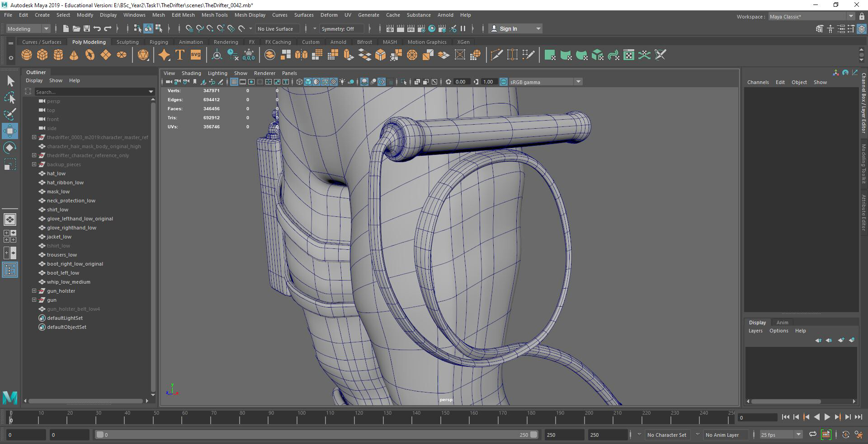Launch an IPR render
The image size is (868, 444).
[410, 28]
